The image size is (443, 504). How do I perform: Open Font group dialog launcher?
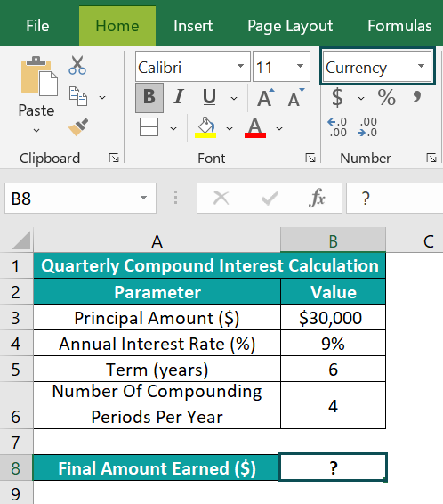click(310, 158)
